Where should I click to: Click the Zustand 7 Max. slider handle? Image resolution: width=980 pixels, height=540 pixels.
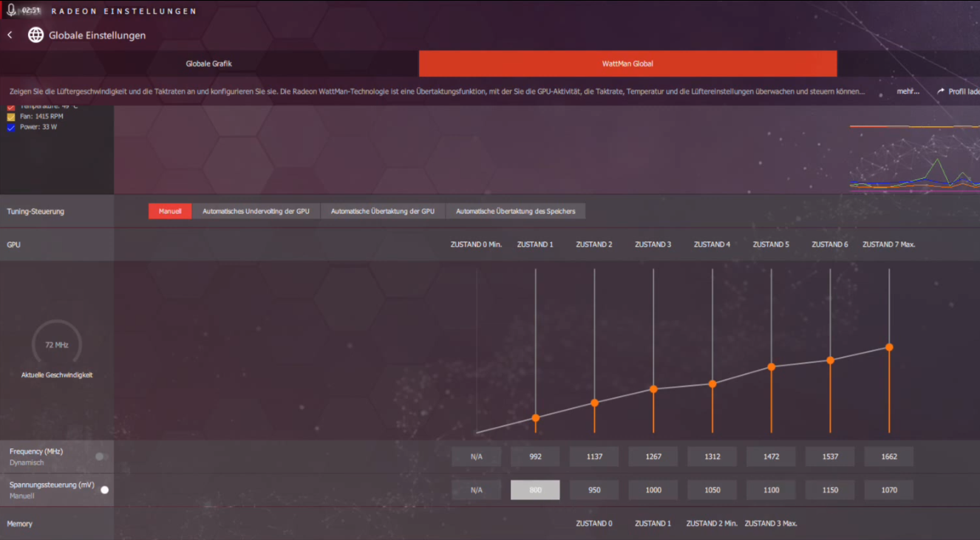[x=889, y=347]
